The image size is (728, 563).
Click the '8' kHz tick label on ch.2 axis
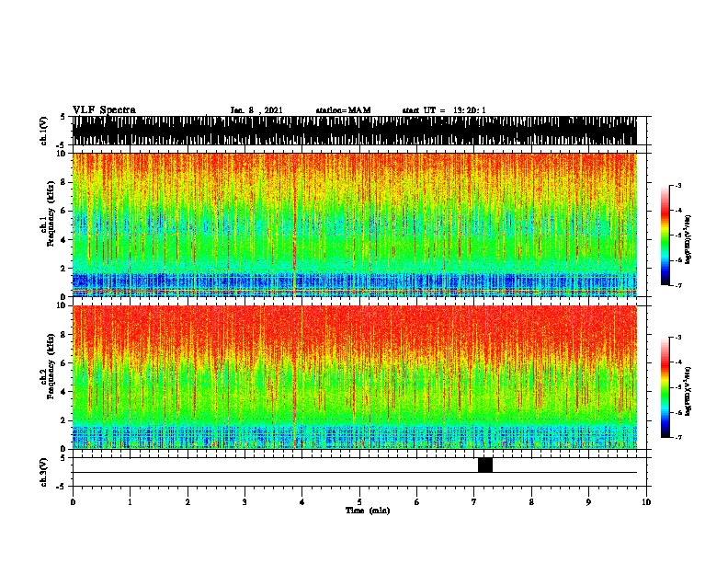tap(64, 335)
